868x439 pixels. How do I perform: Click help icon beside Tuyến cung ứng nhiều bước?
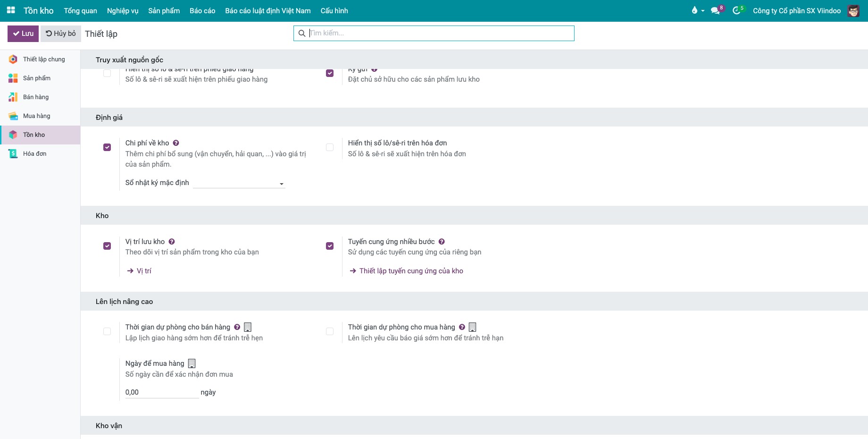(x=442, y=242)
